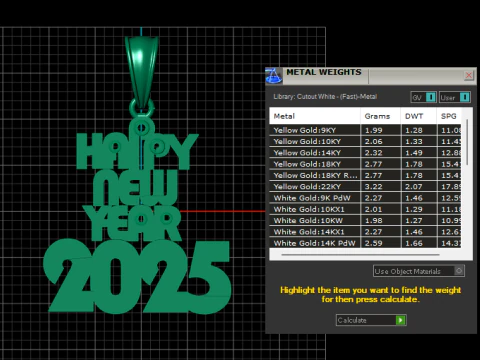Screen dimensions: 480x360
Task: Click the Library: Cutout White label
Action: (x=325, y=97)
